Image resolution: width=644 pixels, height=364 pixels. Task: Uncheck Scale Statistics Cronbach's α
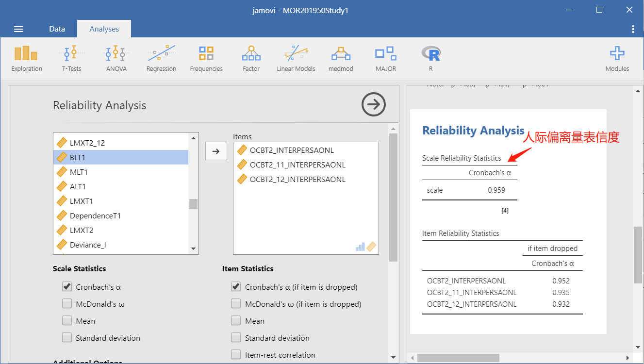67,287
